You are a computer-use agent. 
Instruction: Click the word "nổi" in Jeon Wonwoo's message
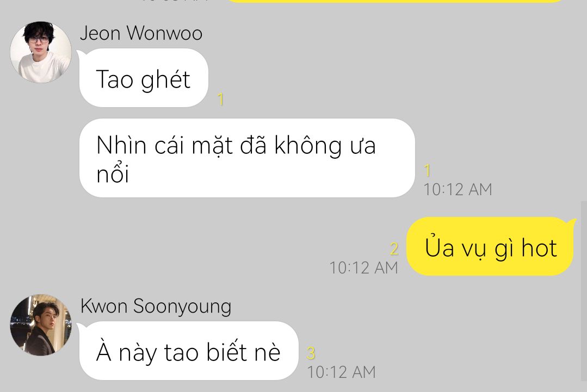(x=113, y=174)
